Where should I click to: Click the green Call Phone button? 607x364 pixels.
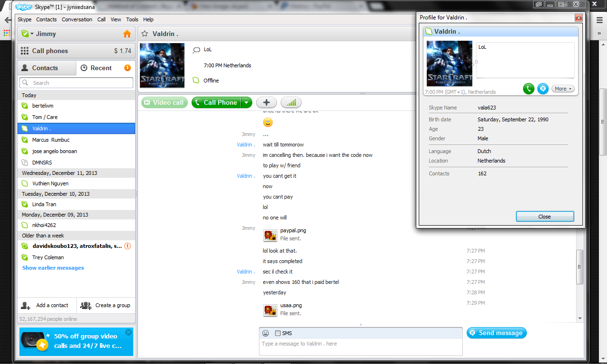point(216,102)
